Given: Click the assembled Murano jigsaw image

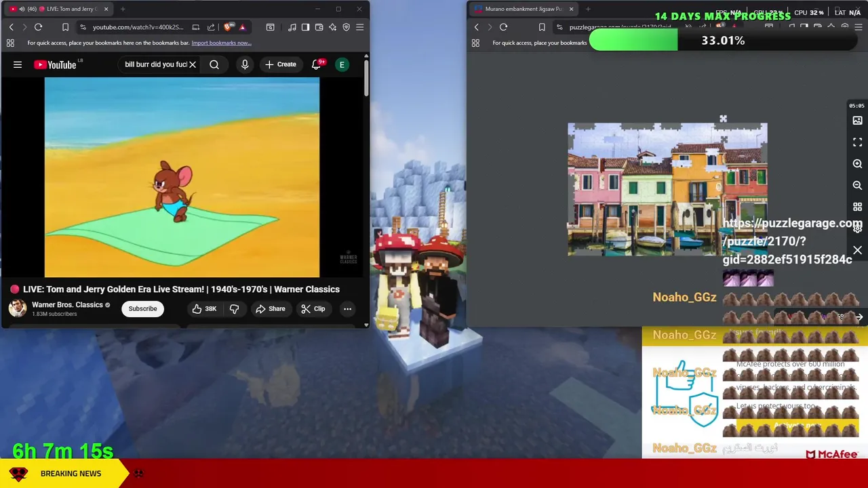Looking at the screenshot, I should (667, 190).
